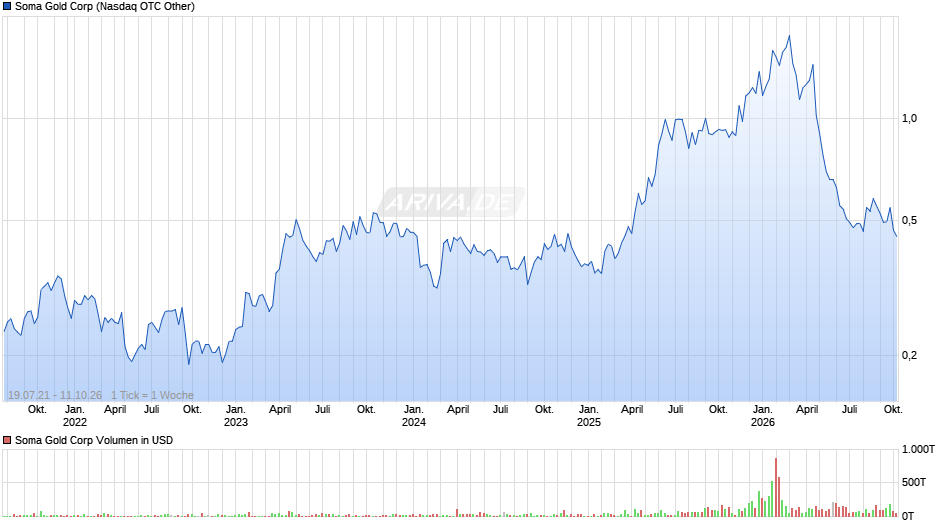
Task: Click the 'Soma Gold Corp Volumen in USD' label
Action: pos(94,440)
